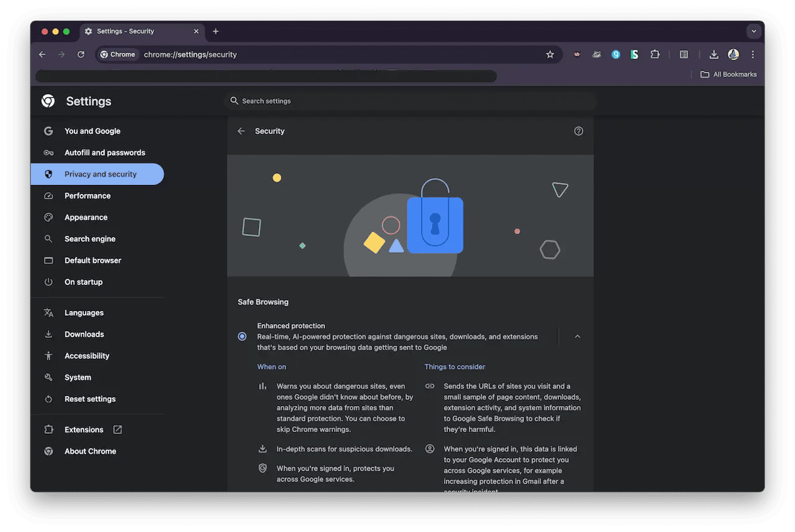
Task: Click the 'Things to consider' subheading
Action: pyautogui.click(x=455, y=367)
